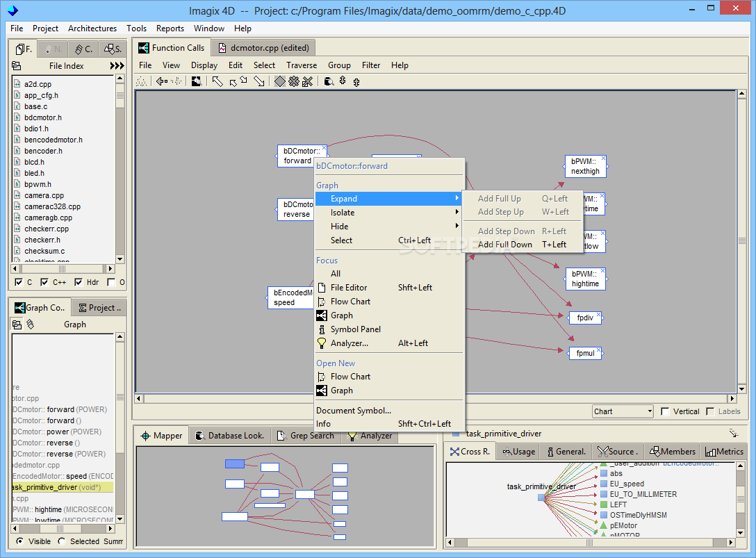The height and width of the screenshot is (558, 756).
Task: Click the four-diamond cluster toolbar icon
Action: [294, 81]
